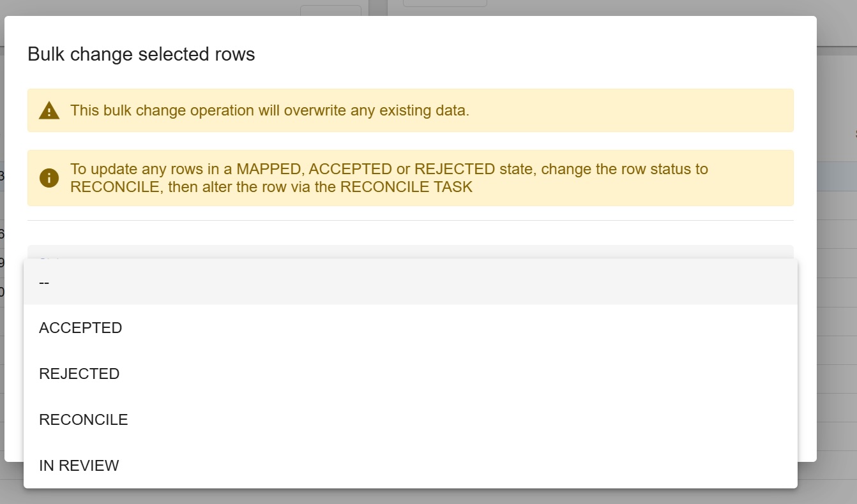
Task: Click the dimmed backdrop below the dialog
Action: 428,496
